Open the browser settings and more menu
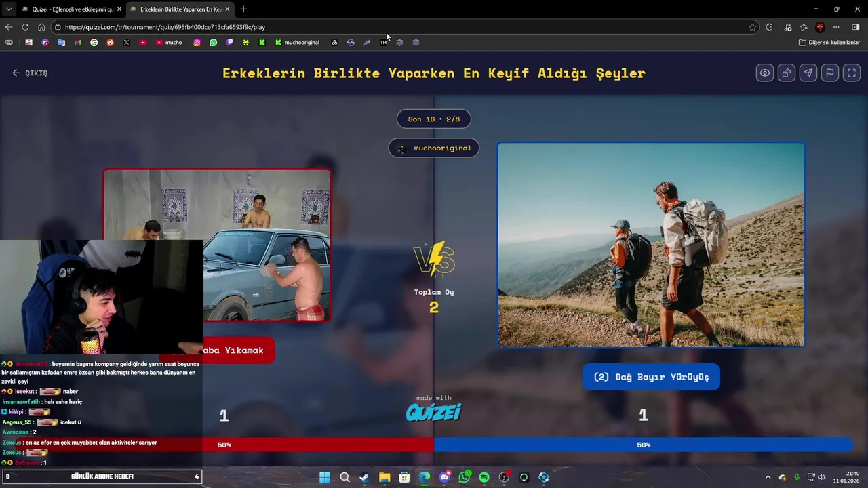The height and width of the screenshot is (488, 868). (836, 27)
